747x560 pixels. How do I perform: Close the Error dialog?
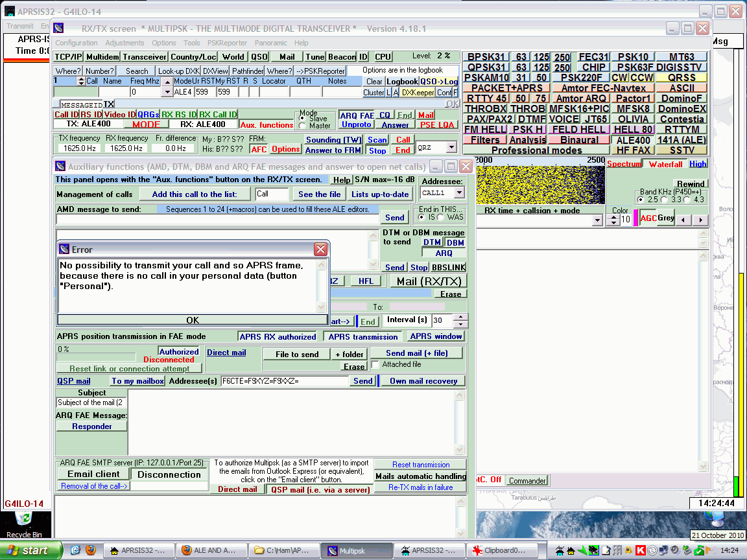320,249
